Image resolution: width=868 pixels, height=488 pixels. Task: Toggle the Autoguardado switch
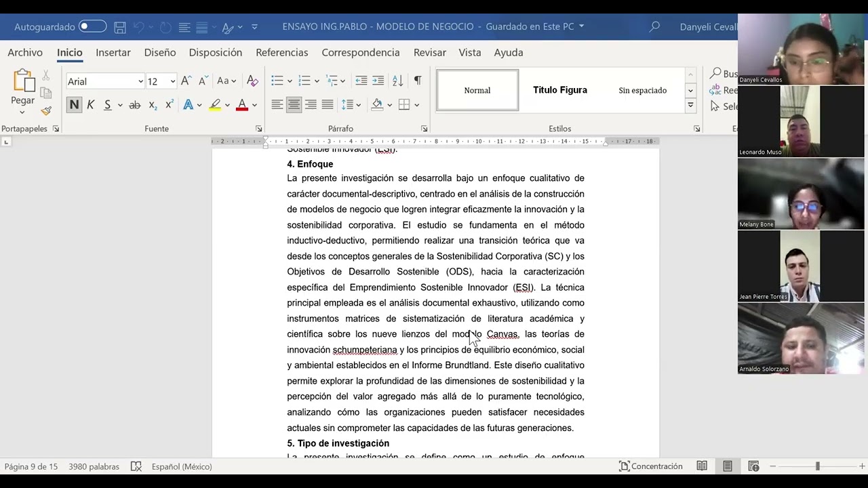coord(92,26)
